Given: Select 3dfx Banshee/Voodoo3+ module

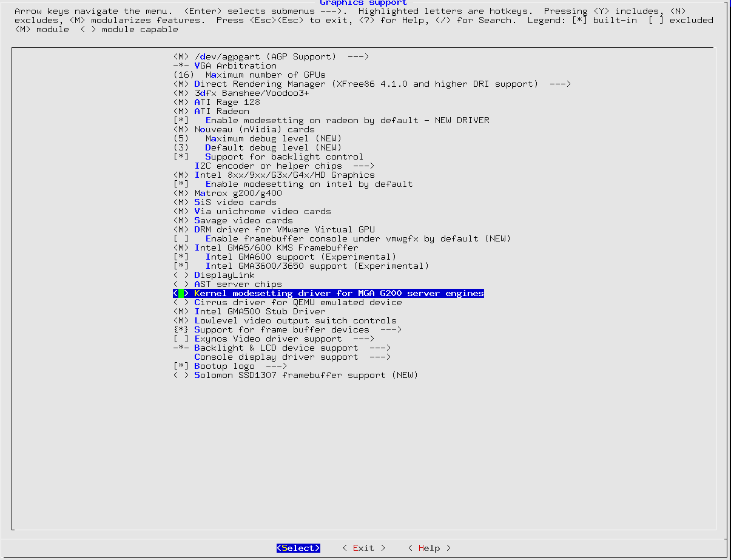Looking at the screenshot, I should click(x=241, y=93).
